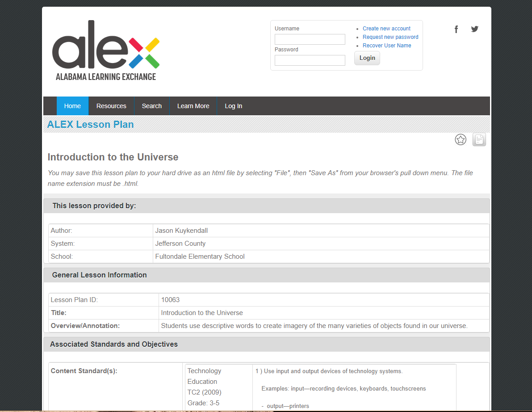Open the ALEX Facebook page icon

(456, 29)
